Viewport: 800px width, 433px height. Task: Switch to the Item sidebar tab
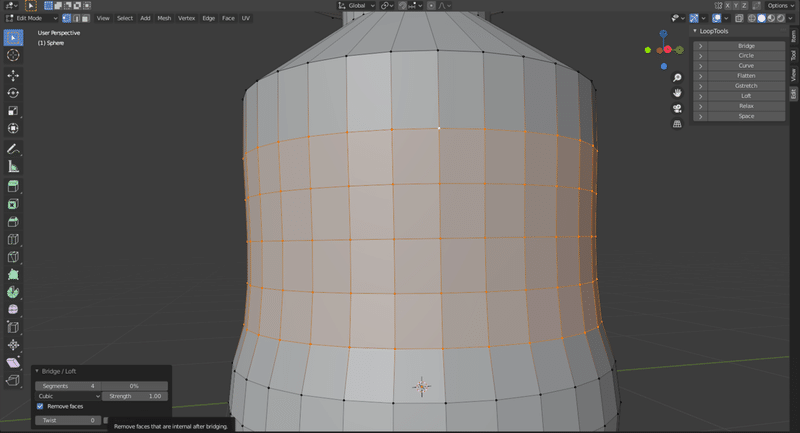[x=793, y=36]
